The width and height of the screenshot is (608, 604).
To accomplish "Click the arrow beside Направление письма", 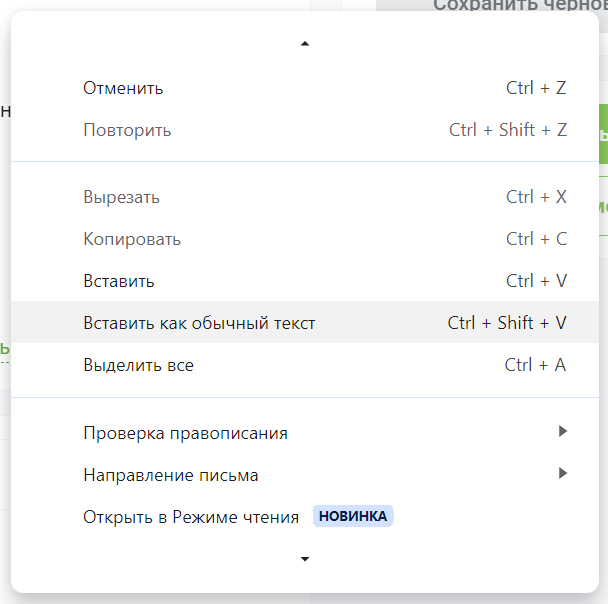I will 563,473.
